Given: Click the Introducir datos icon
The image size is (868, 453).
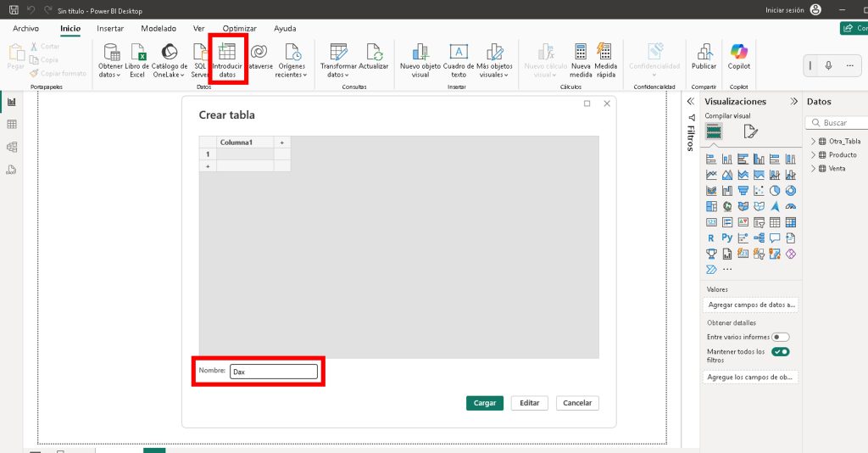Looking at the screenshot, I should [x=227, y=53].
